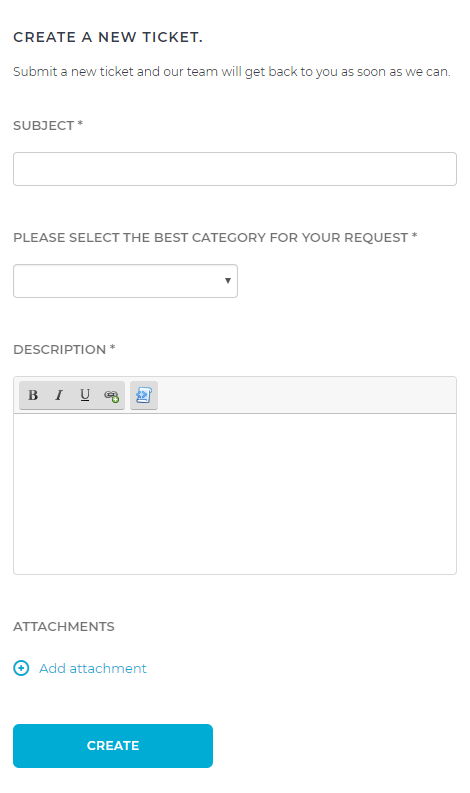Click inside the Description text area
Viewport: 470px width, 793px height.
pyautogui.click(x=235, y=494)
